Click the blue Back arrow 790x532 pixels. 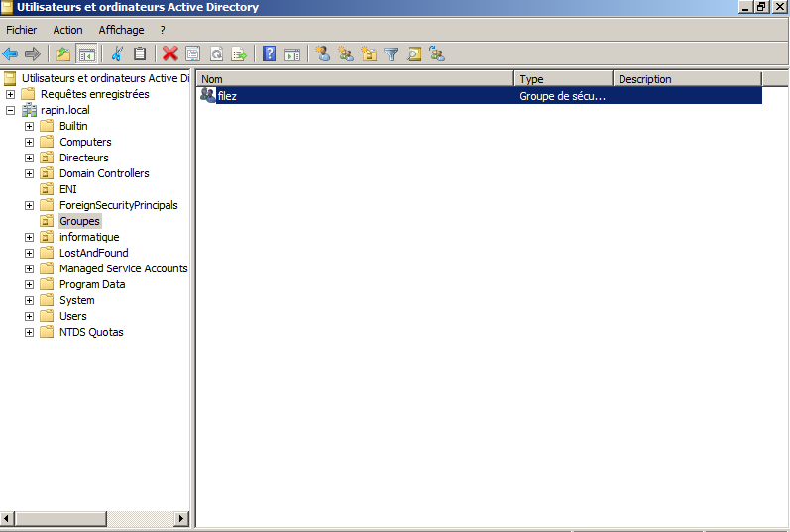tap(10, 53)
